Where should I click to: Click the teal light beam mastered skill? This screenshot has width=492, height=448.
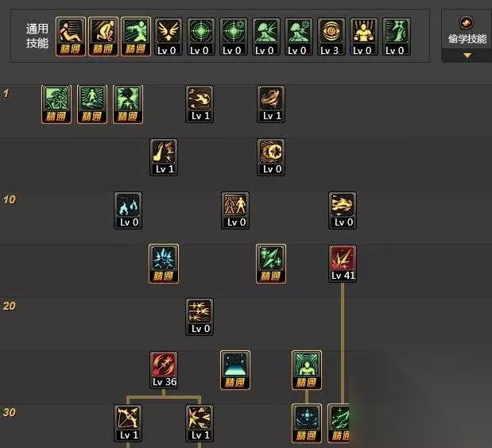click(x=235, y=370)
